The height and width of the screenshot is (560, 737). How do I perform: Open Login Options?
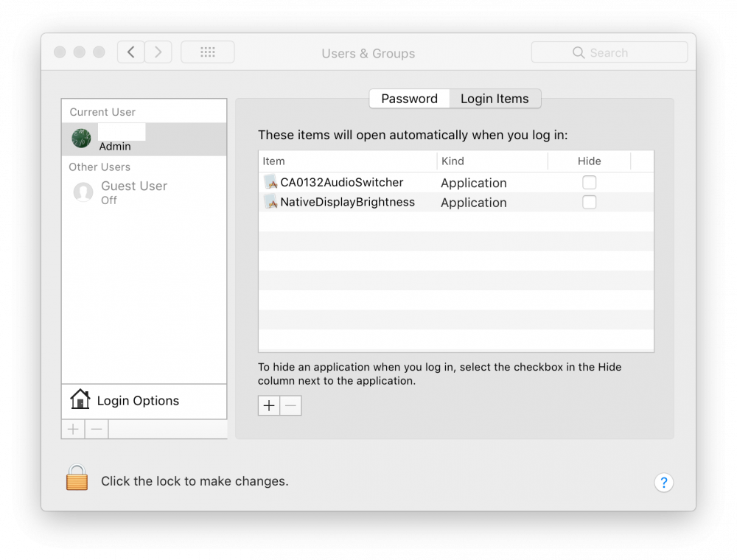[x=144, y=401]
